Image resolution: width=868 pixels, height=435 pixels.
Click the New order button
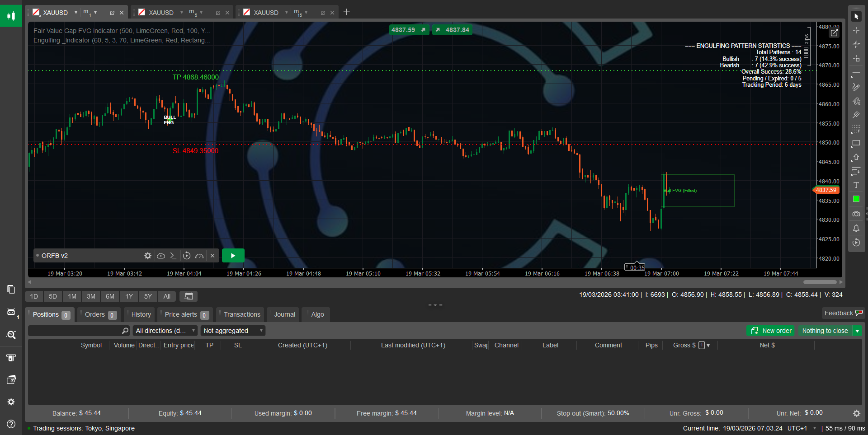click(x=771, y=331)
